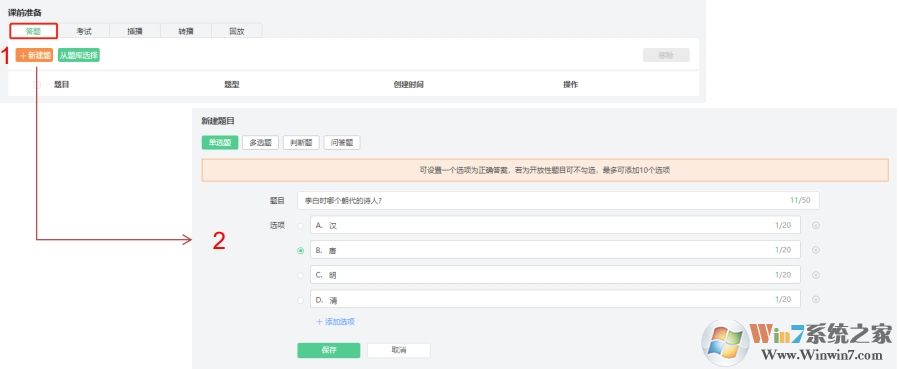Save the new question with 保存
This screenshot has height=369, width=899.
click(329, 350)
